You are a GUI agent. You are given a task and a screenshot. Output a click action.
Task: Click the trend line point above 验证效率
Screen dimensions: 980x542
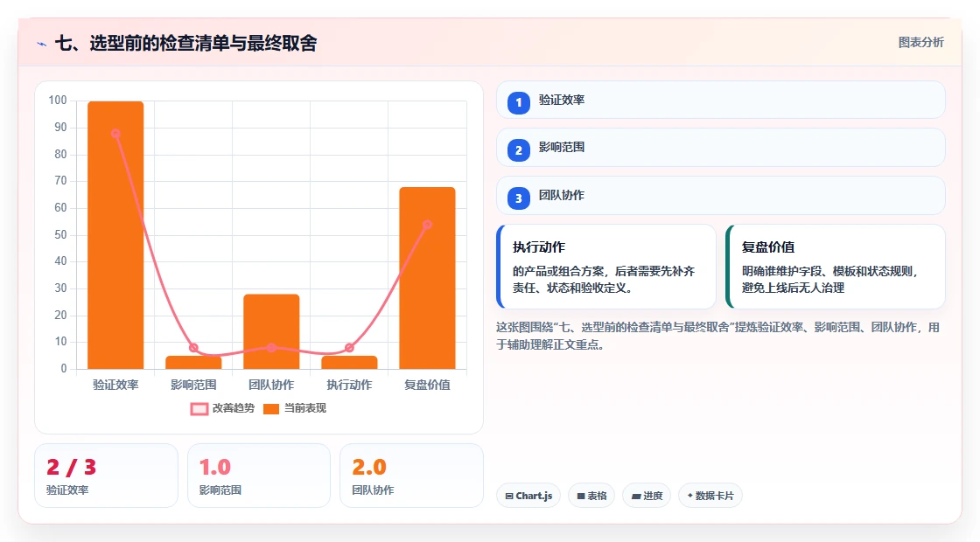(x=115, y=134)
